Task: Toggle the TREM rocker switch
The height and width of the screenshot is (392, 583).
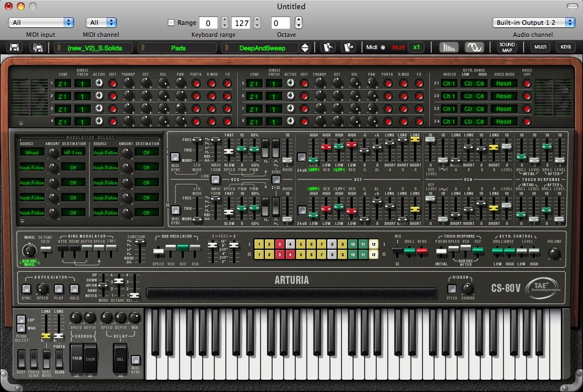Action: click(x=77, y=358)
